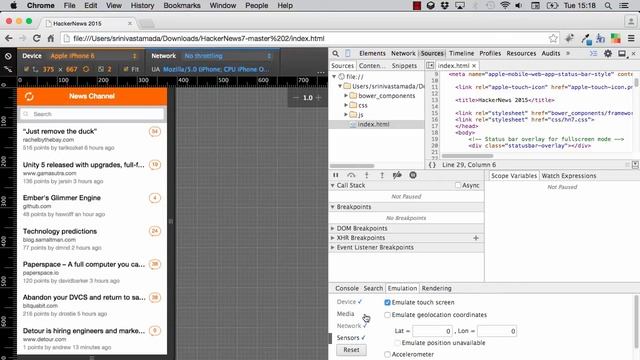This screenshot has width=640, height=360.
Task: Decrease zoom with minus button
Action: (x=296, y=98)
